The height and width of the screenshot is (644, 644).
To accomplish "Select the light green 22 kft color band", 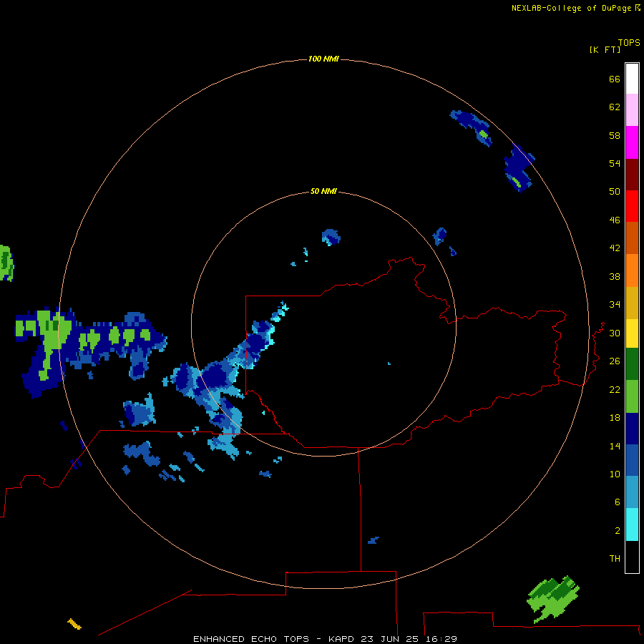I will [632, 396].
